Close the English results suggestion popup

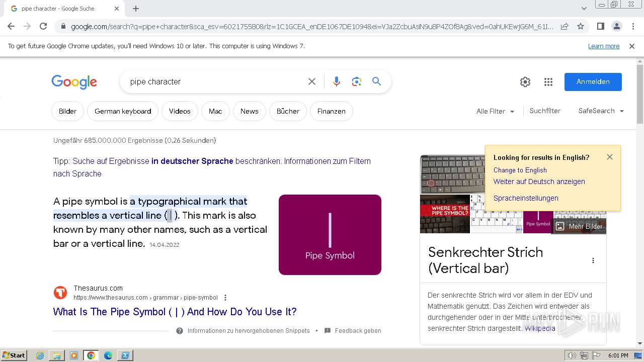click(610, 157)
